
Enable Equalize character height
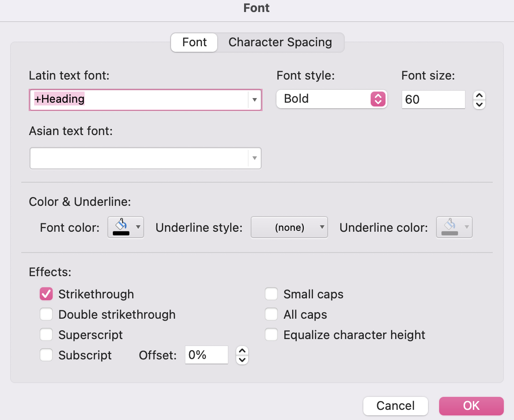271,334
